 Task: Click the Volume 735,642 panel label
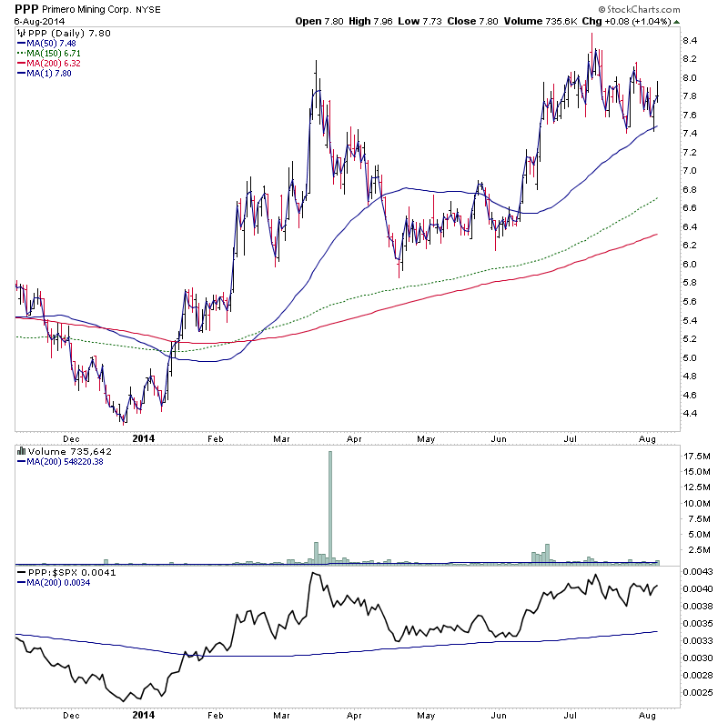pos(70,451)
